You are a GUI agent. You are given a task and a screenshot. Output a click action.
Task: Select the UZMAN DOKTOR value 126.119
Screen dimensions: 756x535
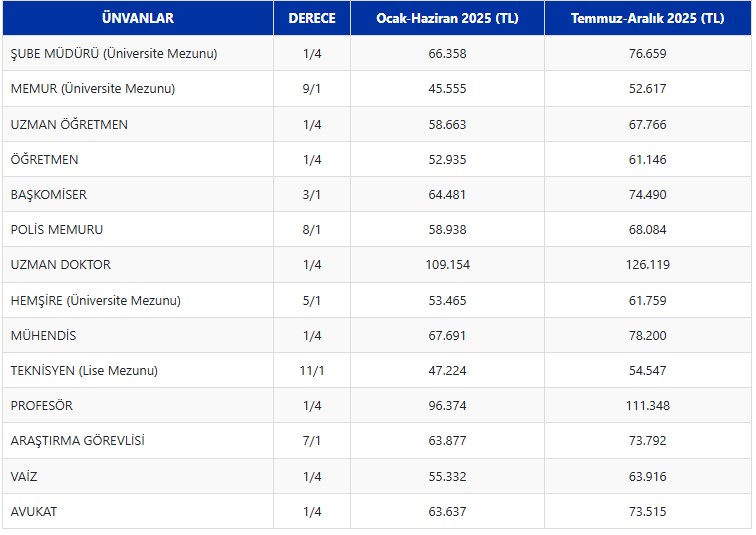pos(648,265)
